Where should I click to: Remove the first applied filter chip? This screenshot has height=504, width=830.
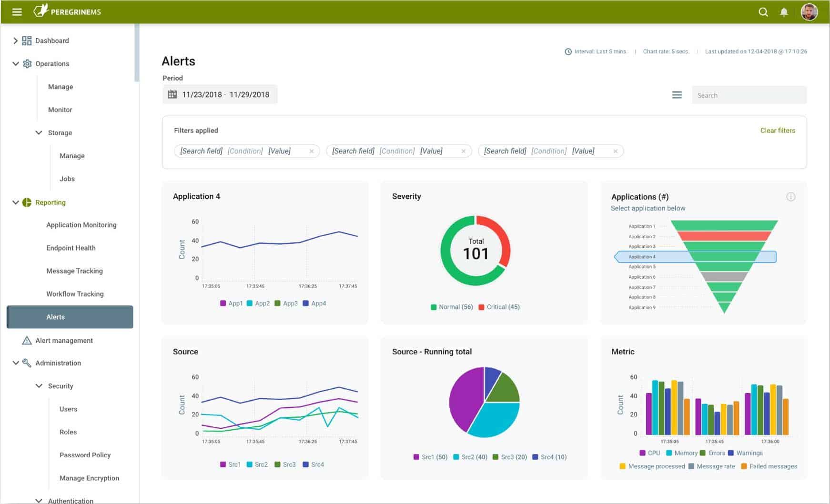tap(312, 151)
